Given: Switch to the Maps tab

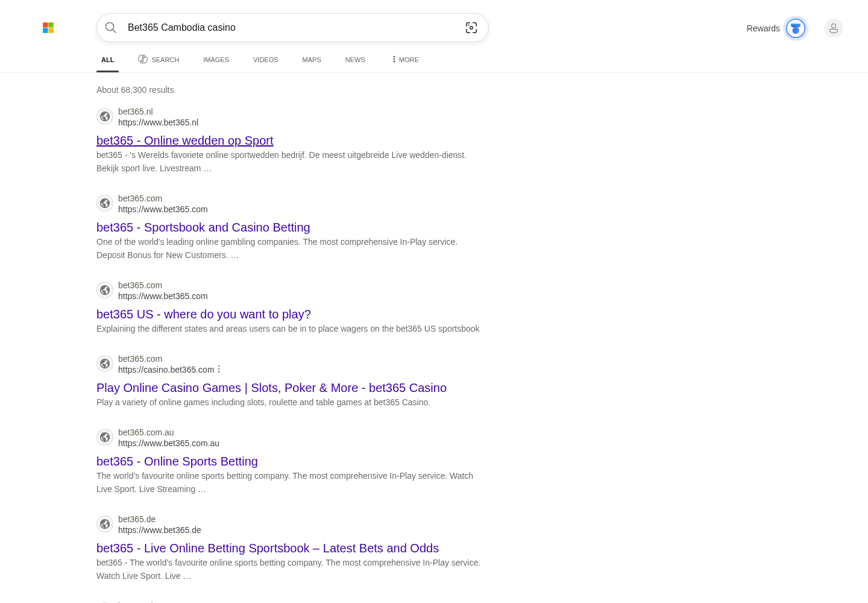Looking at the screenshot, I should click(x=312, y=60).
